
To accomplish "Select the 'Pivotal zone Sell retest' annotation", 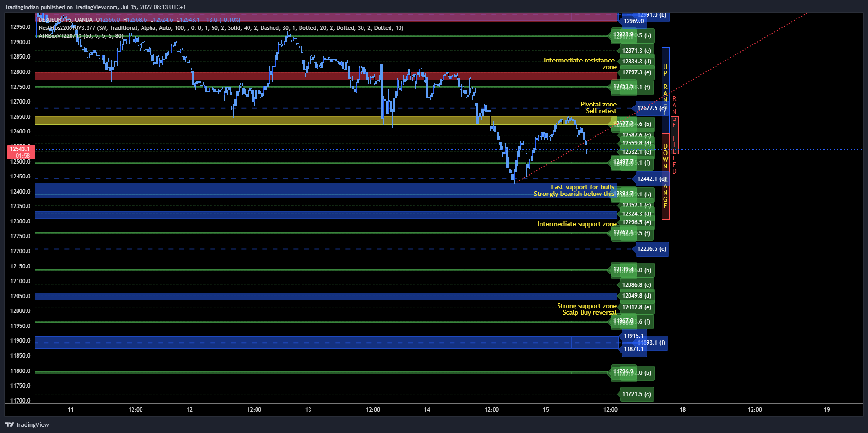I will tap(599, 107).
